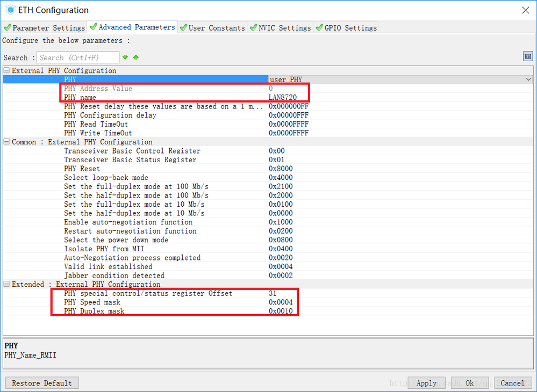
Task: Click the Cancel button
Action: click(513, 383)
